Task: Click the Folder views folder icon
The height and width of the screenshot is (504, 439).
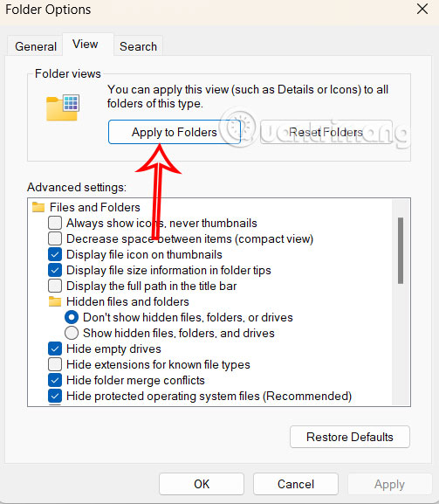Action: click(x=63, y=107)
